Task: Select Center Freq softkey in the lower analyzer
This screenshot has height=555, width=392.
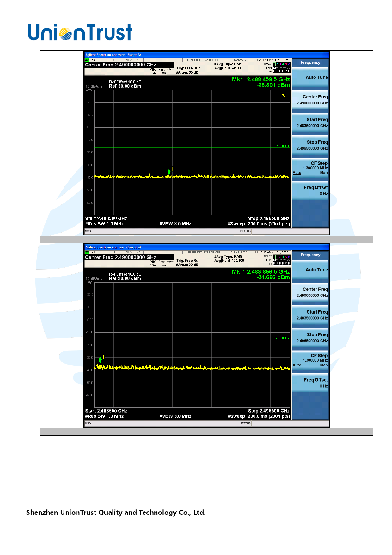Action: 310,292
